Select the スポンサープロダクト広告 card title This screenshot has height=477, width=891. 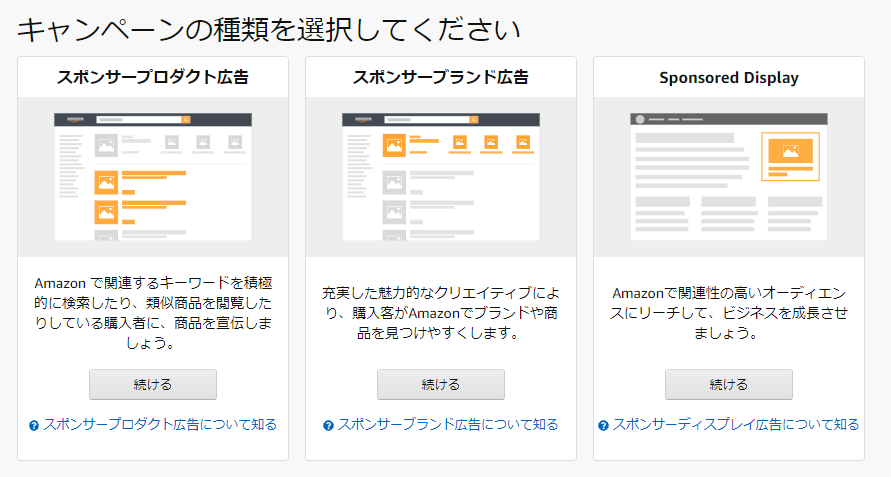[153, 77]
